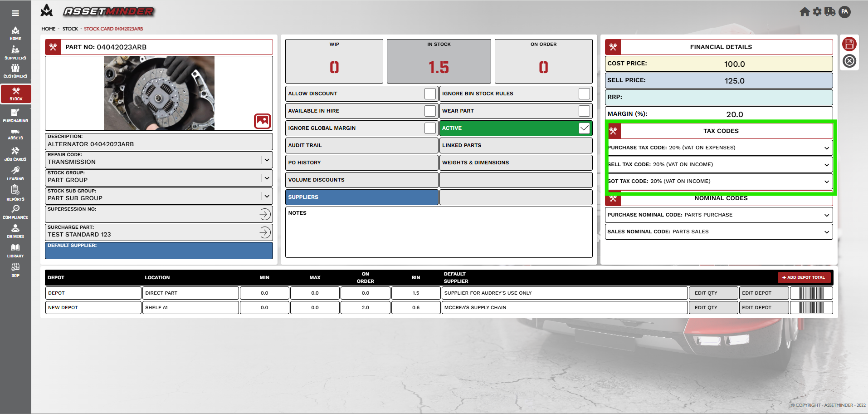Click the save disk icon
This screenshot has height=414, width=868.
(x=849, y=44)
